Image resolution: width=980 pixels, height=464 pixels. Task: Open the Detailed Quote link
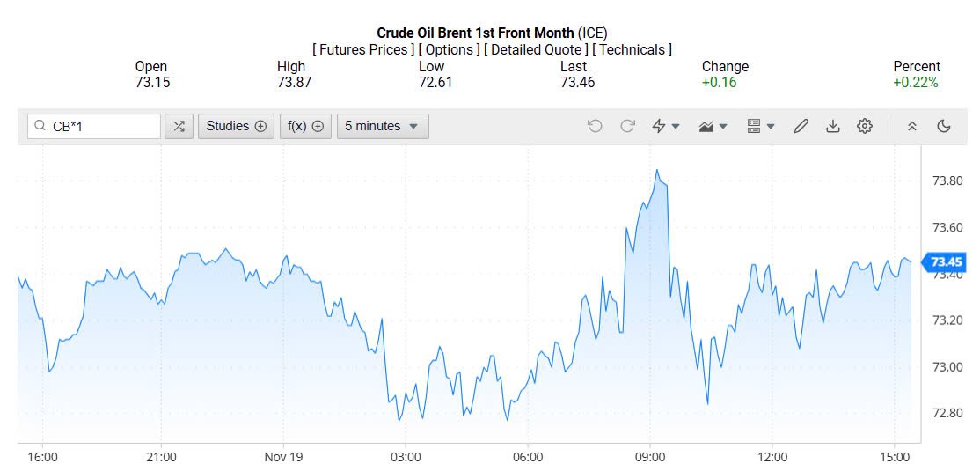[x=536, y=50]
